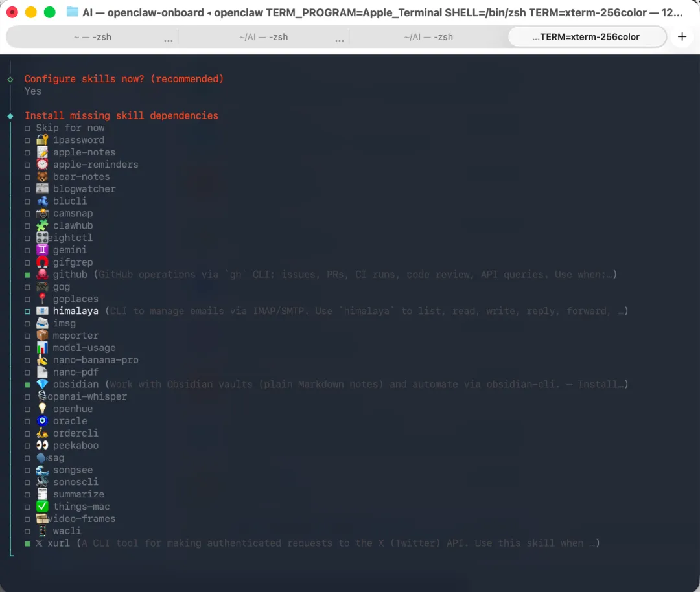Image resolution: width=700 pixels, height=592 pixels.
Task: Click the xurl X logo icon
Action: (x=40, y=543)
